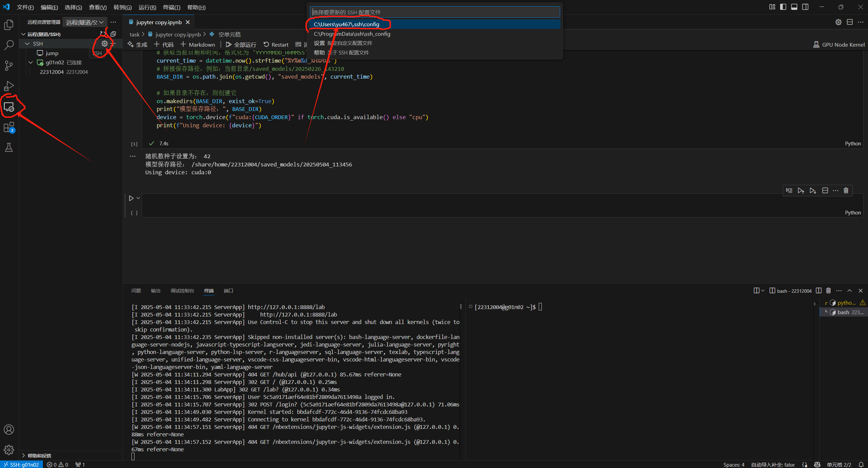Open the 终端(T) menu

(x=172, y=7)
